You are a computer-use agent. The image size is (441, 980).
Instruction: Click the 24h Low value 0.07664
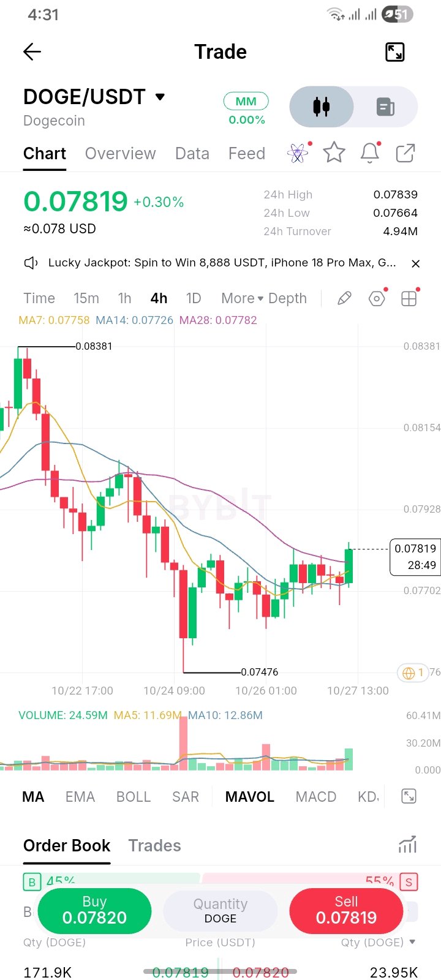pyautogui.click(x=396, y=213)
